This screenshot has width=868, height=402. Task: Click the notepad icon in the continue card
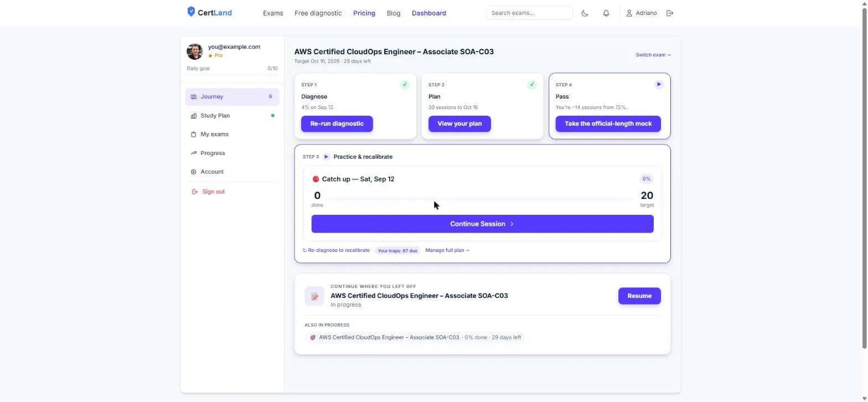point(314,296)
